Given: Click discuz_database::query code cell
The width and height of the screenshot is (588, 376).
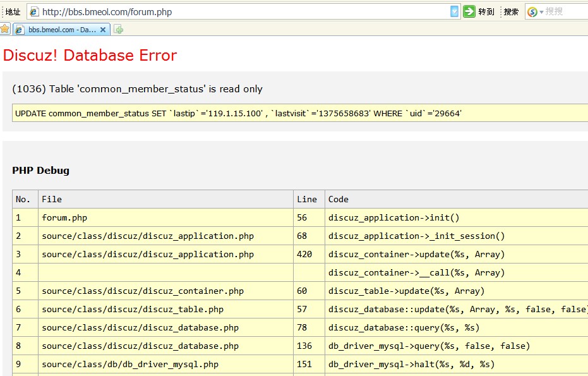Looking at the screenshot, I should [x=457, y=327].
